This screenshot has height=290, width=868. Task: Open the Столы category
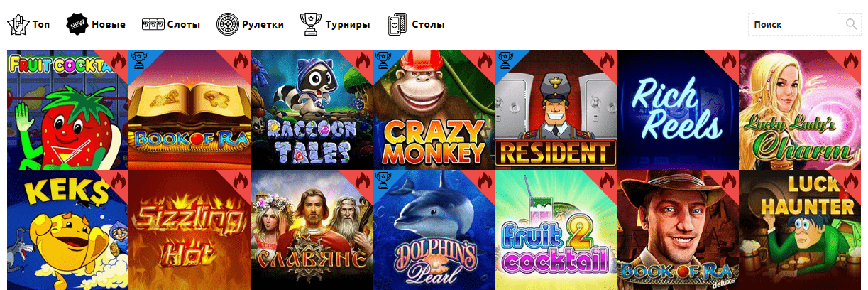tap(429, 24)
